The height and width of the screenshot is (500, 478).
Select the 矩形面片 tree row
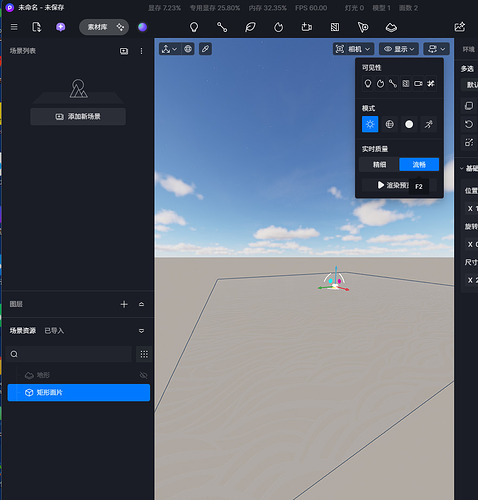coord(79,392)
